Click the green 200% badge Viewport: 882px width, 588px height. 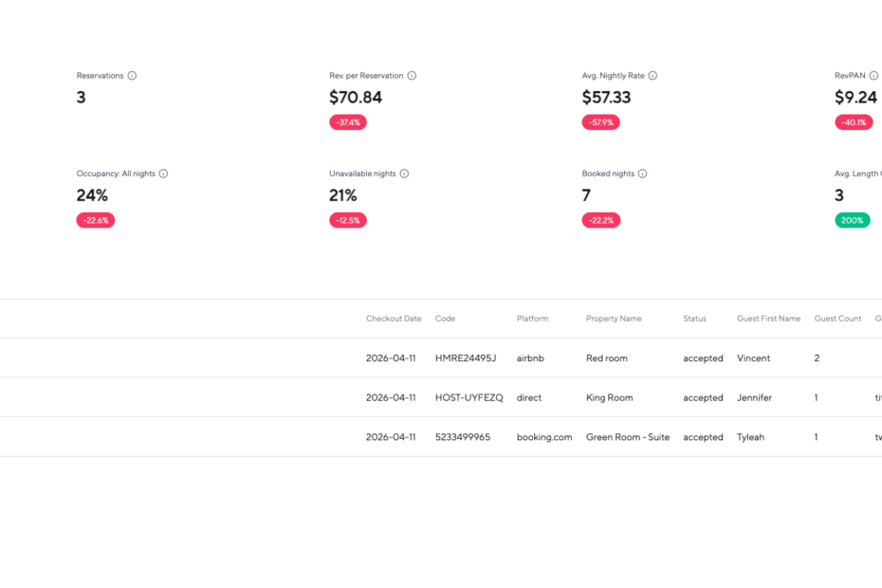[852, 220]
